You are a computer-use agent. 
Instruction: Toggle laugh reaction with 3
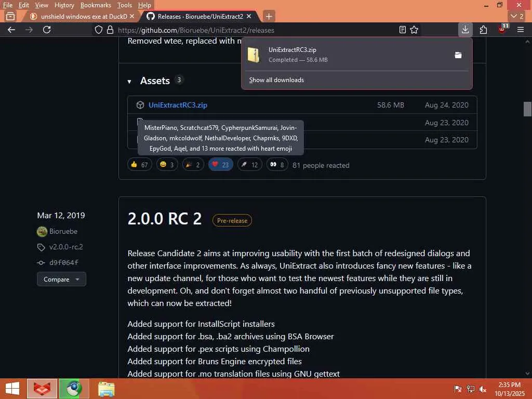pos(167,165)
